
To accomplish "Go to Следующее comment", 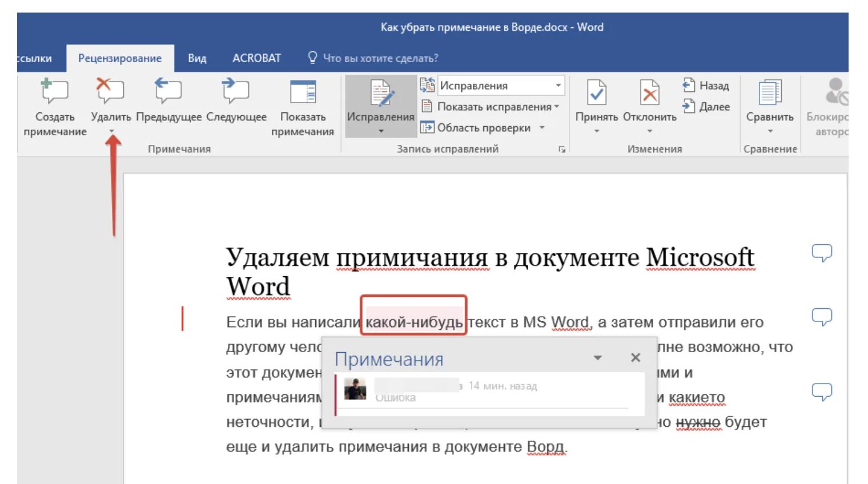I will coord(236,91).
